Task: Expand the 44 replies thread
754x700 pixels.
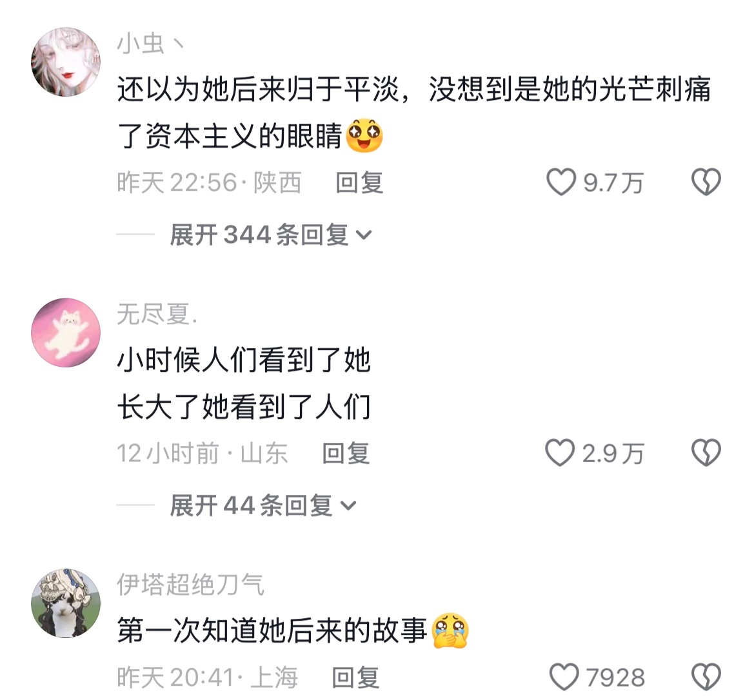Action: (x=263, y=505)
